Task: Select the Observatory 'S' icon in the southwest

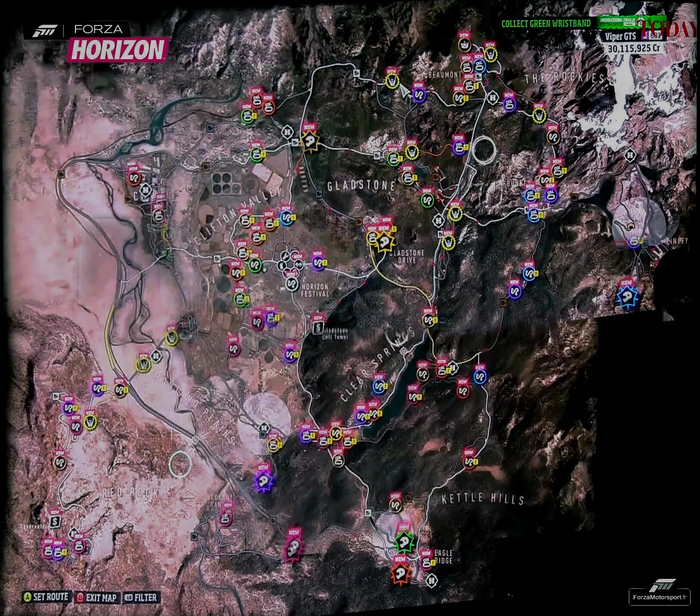Action: coord(55,522)
